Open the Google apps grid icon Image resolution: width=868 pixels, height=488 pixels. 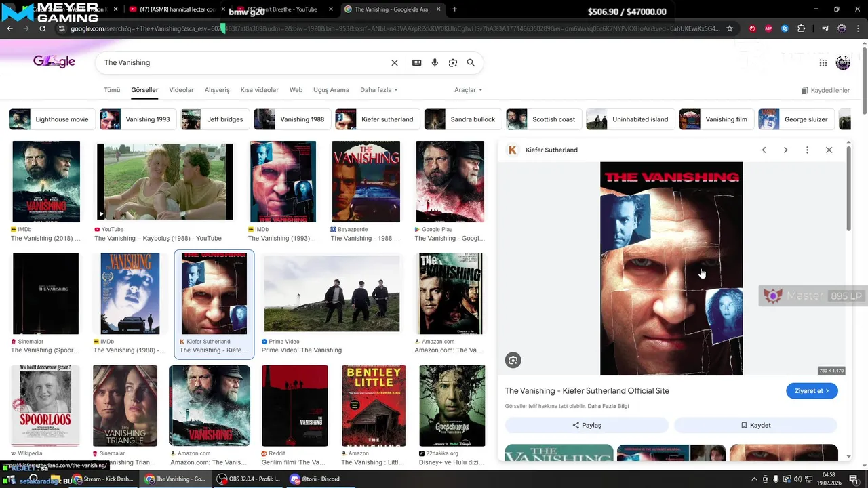(823, 63)
